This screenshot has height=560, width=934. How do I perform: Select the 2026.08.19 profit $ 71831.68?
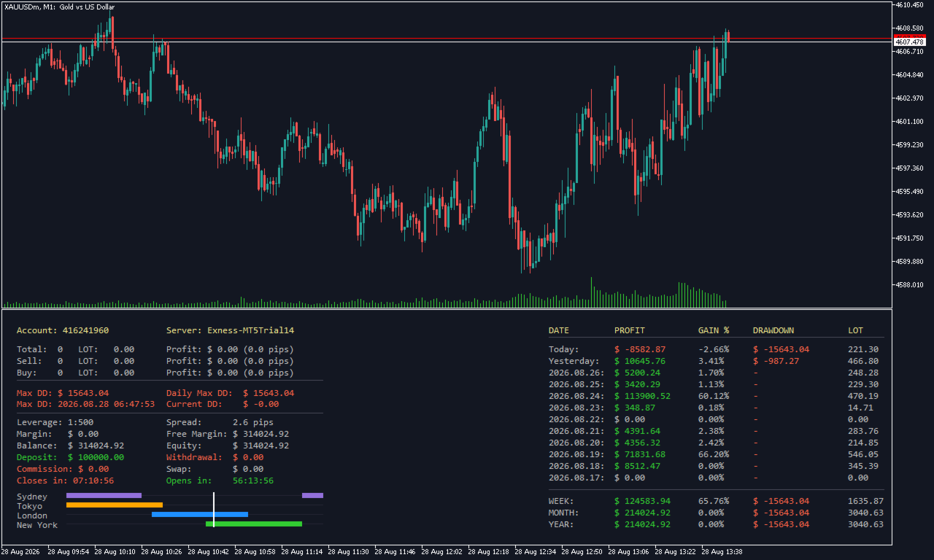(x=640, y=454)
